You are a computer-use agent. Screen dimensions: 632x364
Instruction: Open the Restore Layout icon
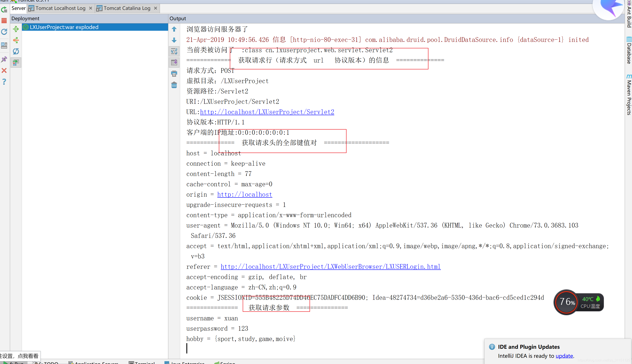pos(4,46)
